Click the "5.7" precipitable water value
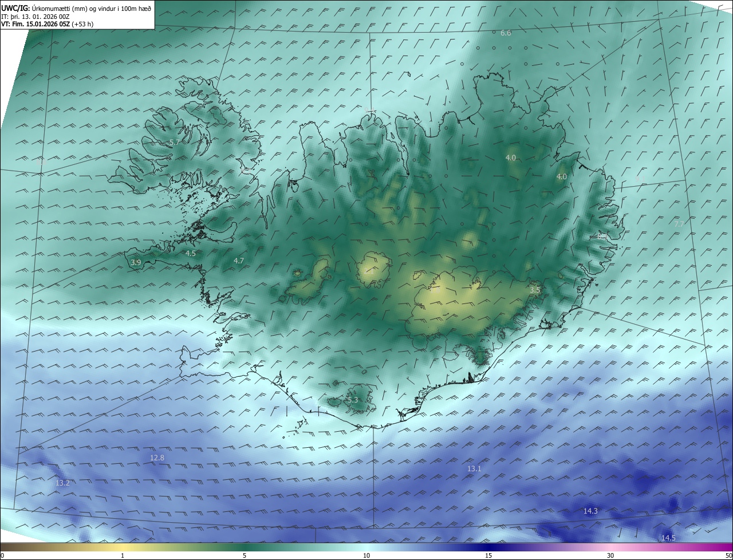The width and height of the screenshot is (733, 560). 175,142
